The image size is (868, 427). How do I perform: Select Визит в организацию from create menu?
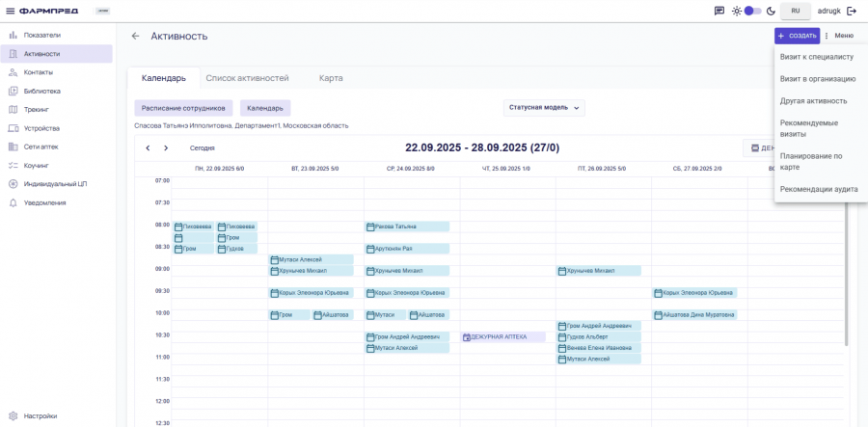coord(817,79)
